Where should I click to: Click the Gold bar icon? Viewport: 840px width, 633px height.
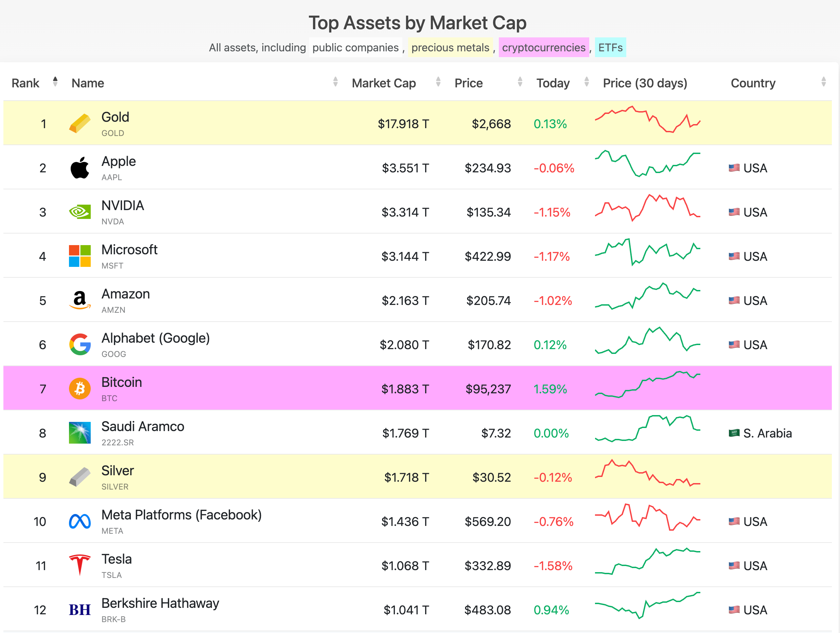pyautogui.click(x=80, y=123)
